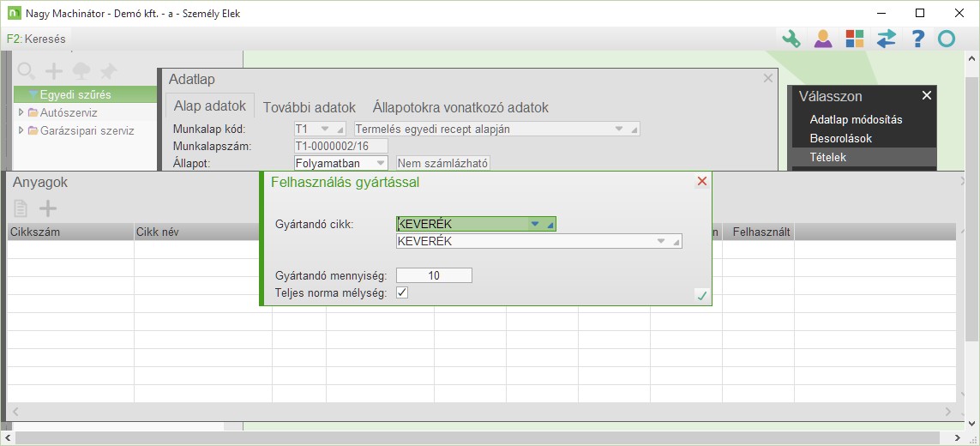Click the magnifier search icon in sidebar

coord(26,71)
